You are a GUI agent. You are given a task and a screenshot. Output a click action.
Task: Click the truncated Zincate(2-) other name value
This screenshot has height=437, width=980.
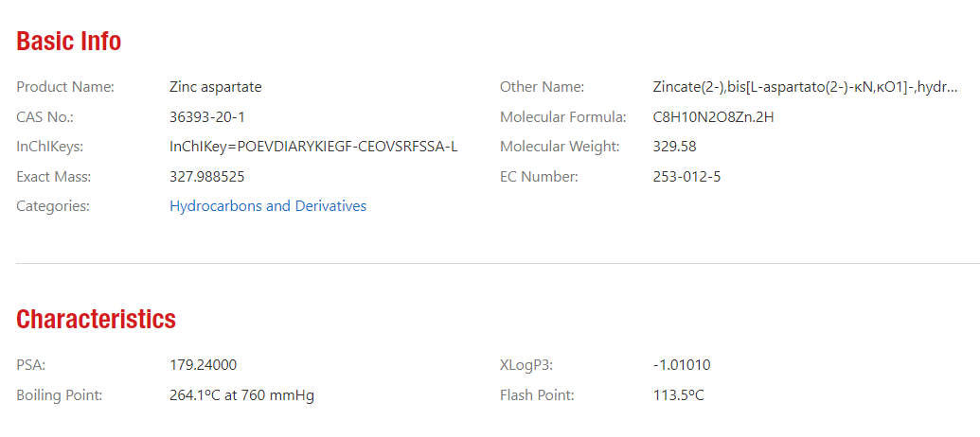coord(805,87)
